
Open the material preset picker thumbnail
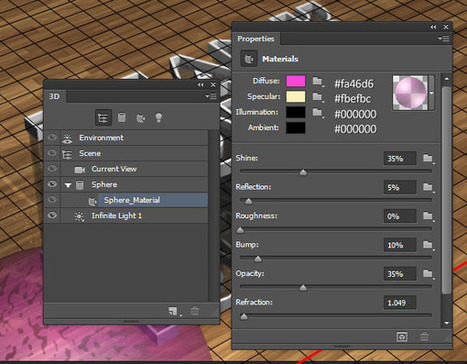tap(410, 93)
